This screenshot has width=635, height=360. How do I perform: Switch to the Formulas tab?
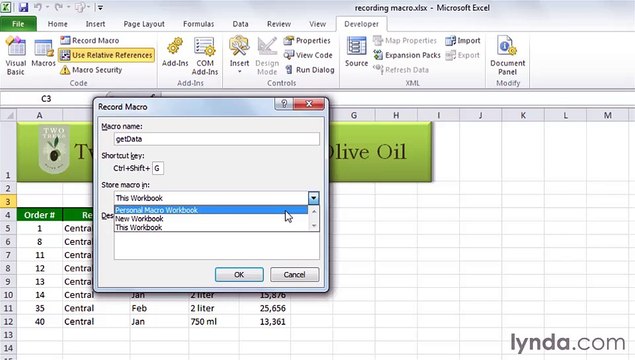198,24
